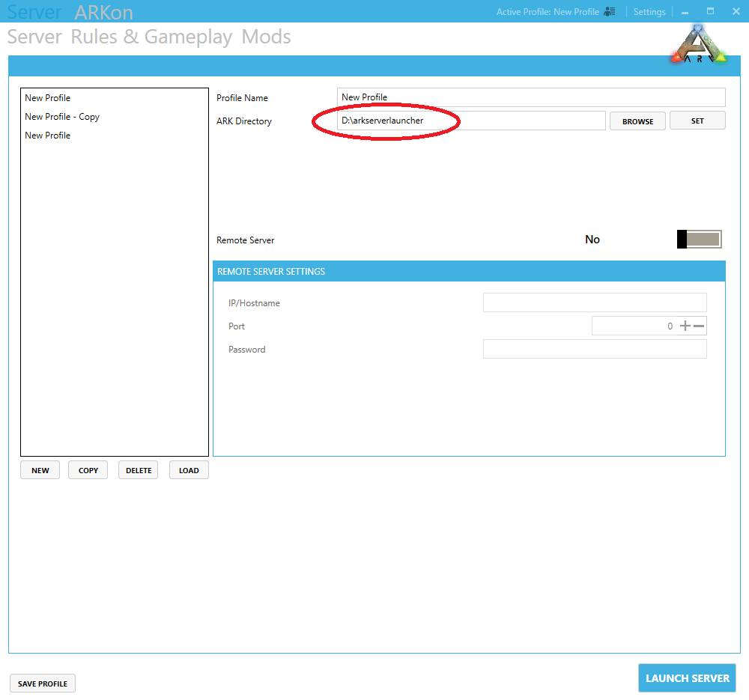Viewport: 749px width, 700px height.
Task: Click the ARK logo icon
Action: click(x=698, y=44)
